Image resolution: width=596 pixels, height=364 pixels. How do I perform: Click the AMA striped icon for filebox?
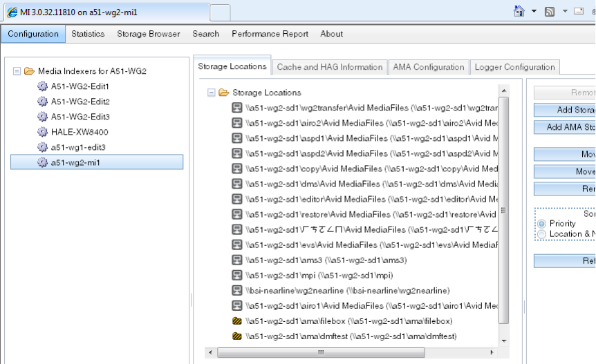point(236,321)
